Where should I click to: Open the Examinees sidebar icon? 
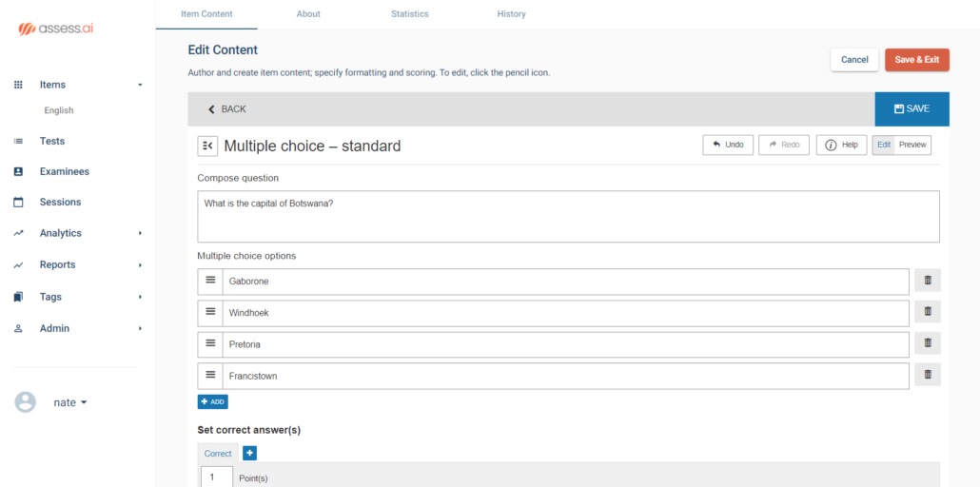tap(18, 171)
